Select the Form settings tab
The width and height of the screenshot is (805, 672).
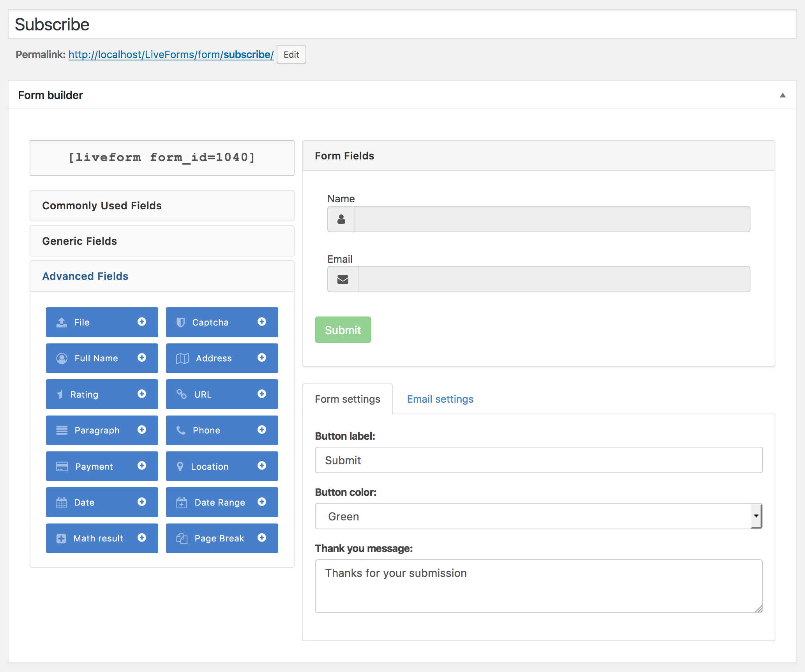[x=348, y=399]
